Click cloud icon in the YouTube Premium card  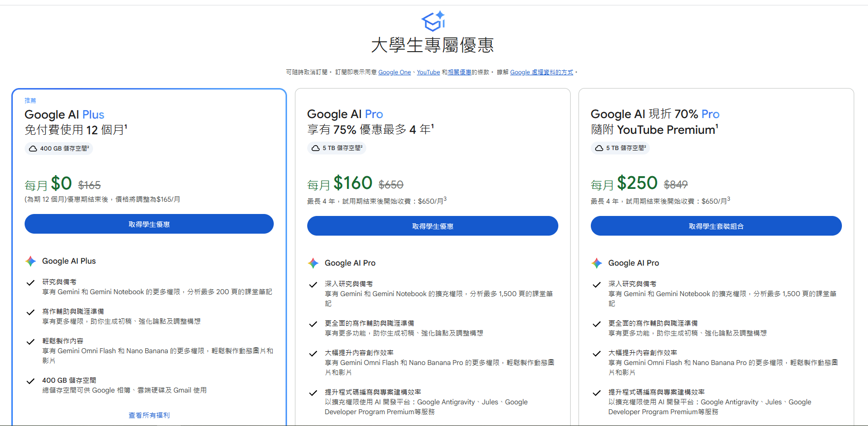[599, 148]
